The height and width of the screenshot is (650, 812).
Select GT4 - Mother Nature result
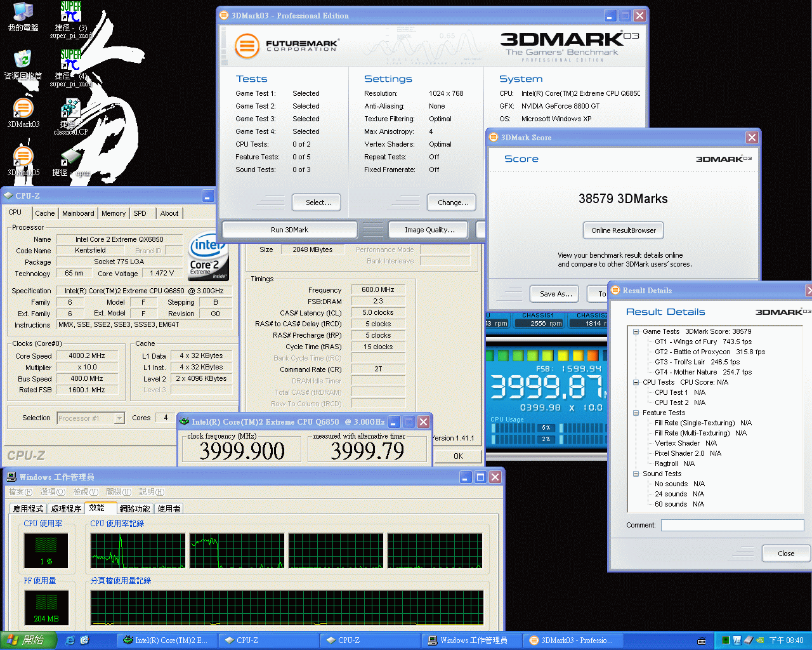point(704,372)
